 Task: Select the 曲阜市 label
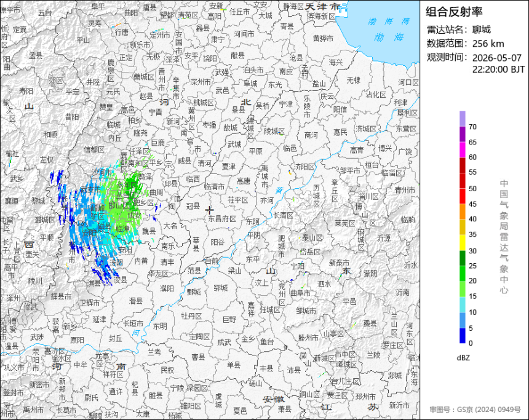[x=300, y=293]
